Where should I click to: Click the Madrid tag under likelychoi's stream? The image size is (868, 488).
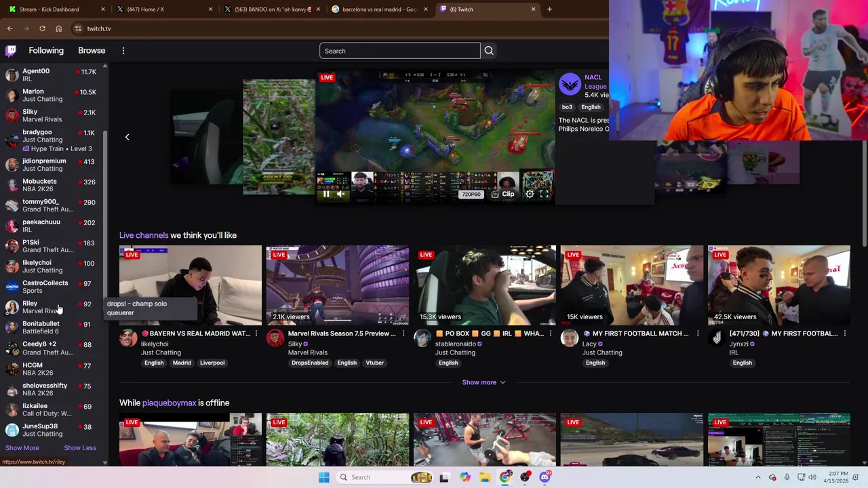click(182, 363)
